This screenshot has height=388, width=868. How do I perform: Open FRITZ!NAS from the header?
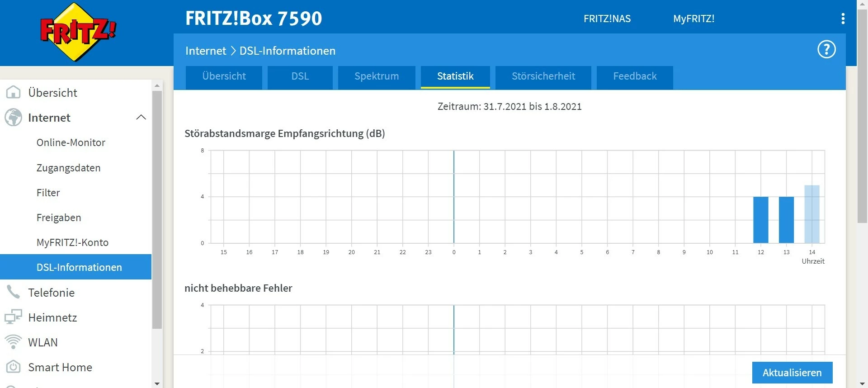pyautogui.click(x=607, y=19)
